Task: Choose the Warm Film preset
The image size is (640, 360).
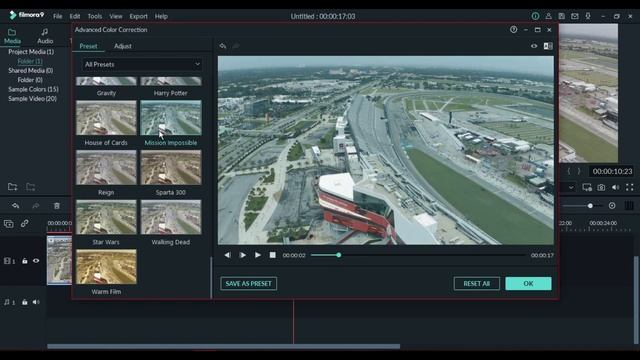Action: pyautogui.click(x=106, y=267)
